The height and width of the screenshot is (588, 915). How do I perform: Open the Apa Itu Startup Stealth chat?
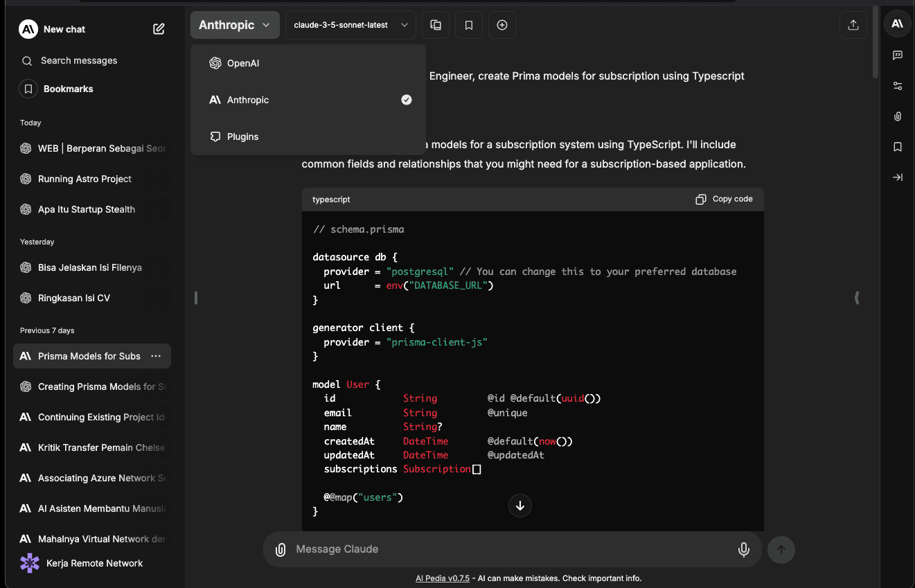click(92, 209)
